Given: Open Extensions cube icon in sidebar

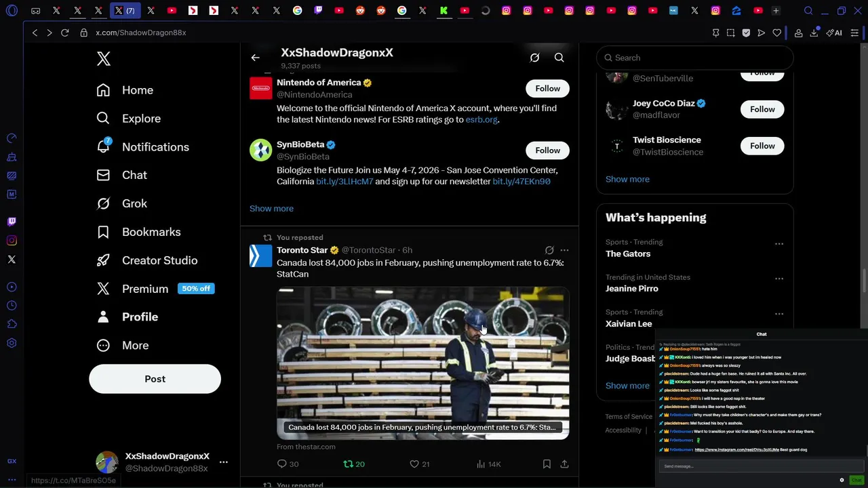Looking at the screenshot, I should click(x=12, y=325).
